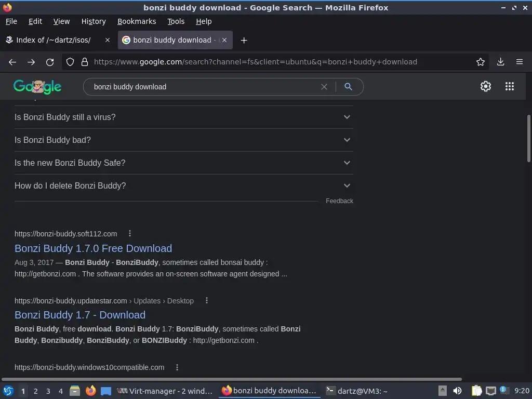This screenshot has width=532, height=399.
Task: Show site security padlock info
Action: [x=85, y=62]
